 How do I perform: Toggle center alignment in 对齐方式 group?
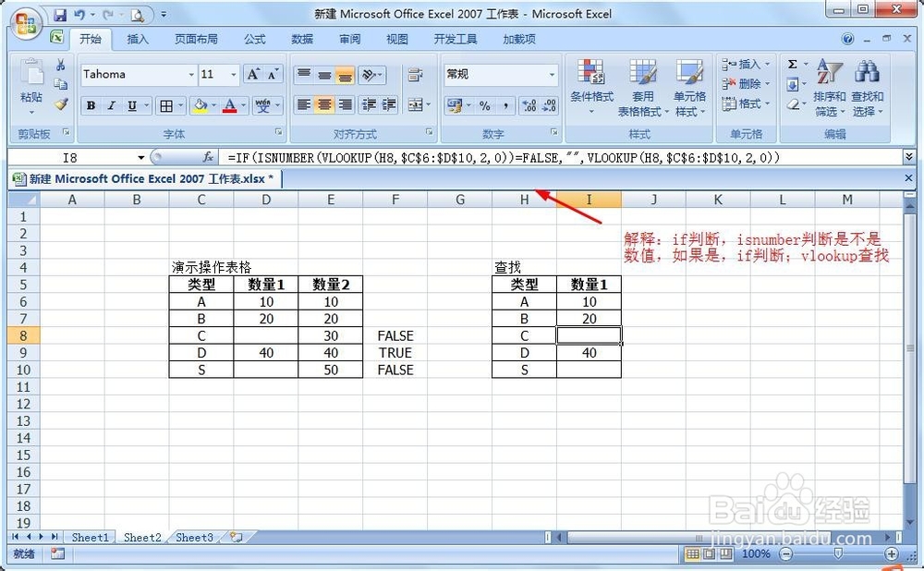[323, 105]
